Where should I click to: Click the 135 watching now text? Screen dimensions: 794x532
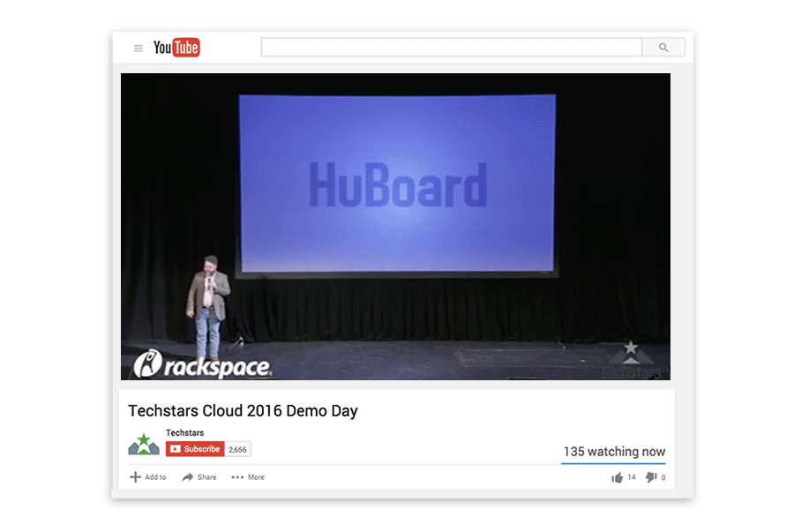(x=614, y=452)
